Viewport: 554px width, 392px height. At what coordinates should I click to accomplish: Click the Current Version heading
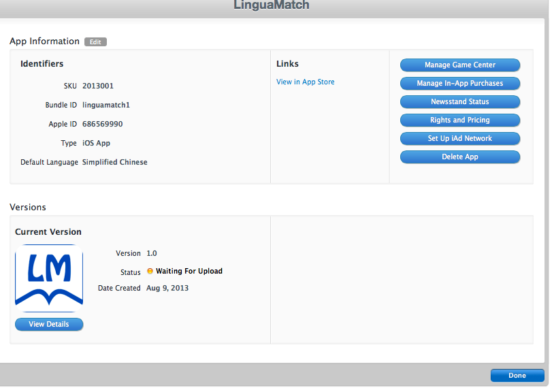coord(48,232)
